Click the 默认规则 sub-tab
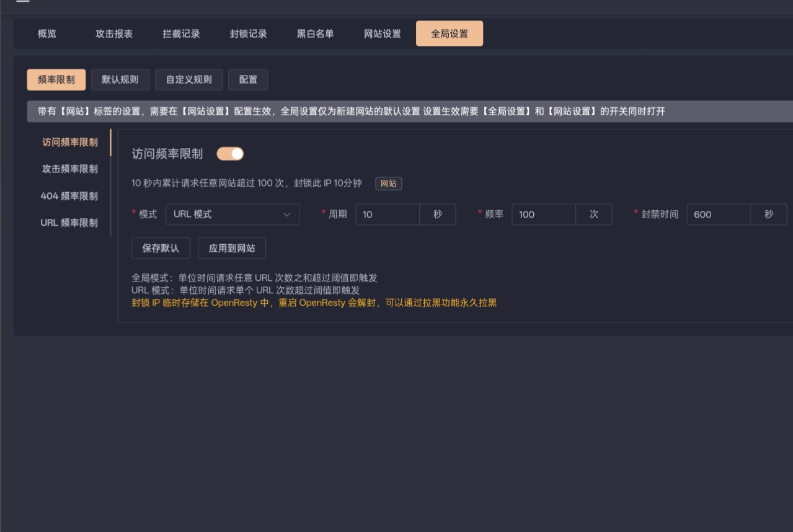This screenshot has height=532, width=793. pyautogui.click(x=120, y=80)
